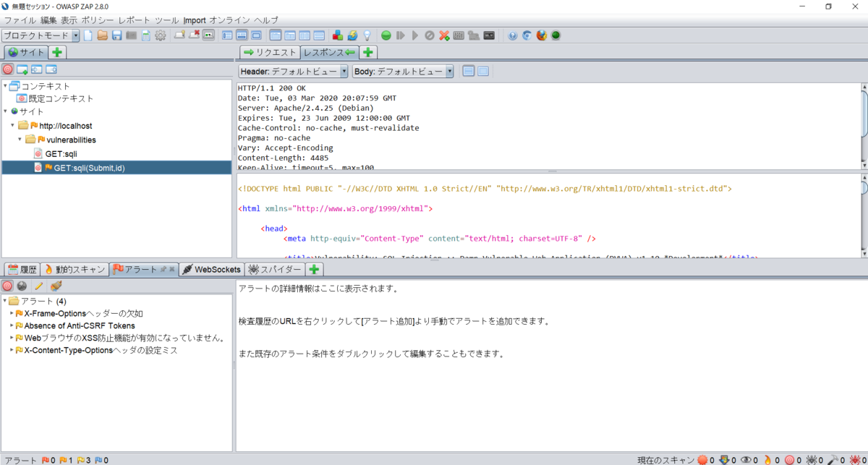Viewport: 868px width, 465px height.
Task: Expand the X-Frame-Options alert
Action: (12, 313)
